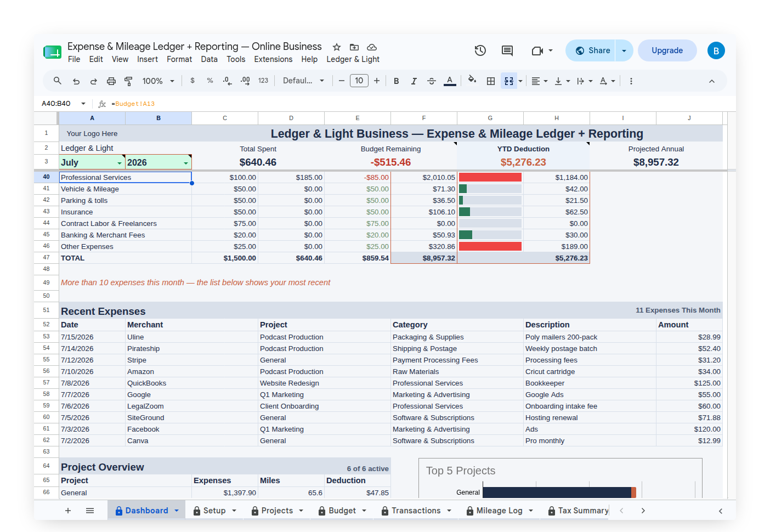Switch to the Transactions sheet tab

416,511
